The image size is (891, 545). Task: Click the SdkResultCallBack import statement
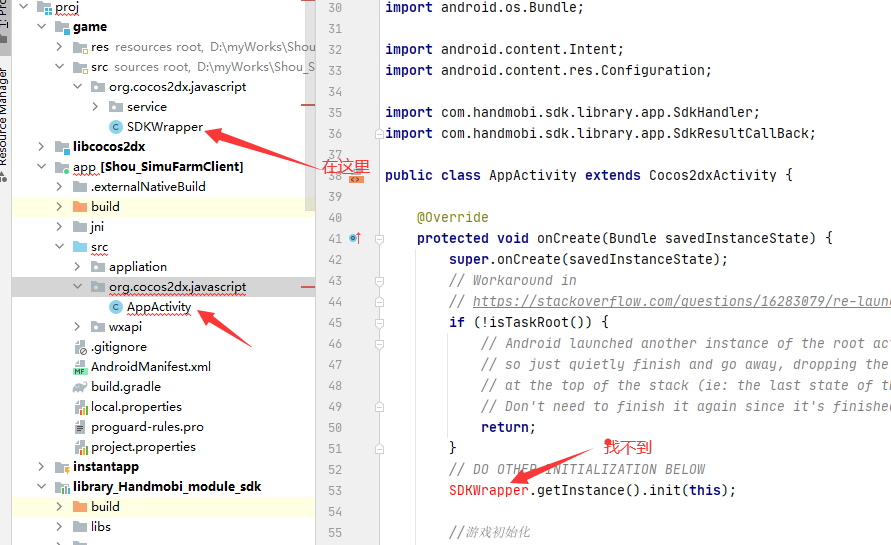click(x=600, y=133)
